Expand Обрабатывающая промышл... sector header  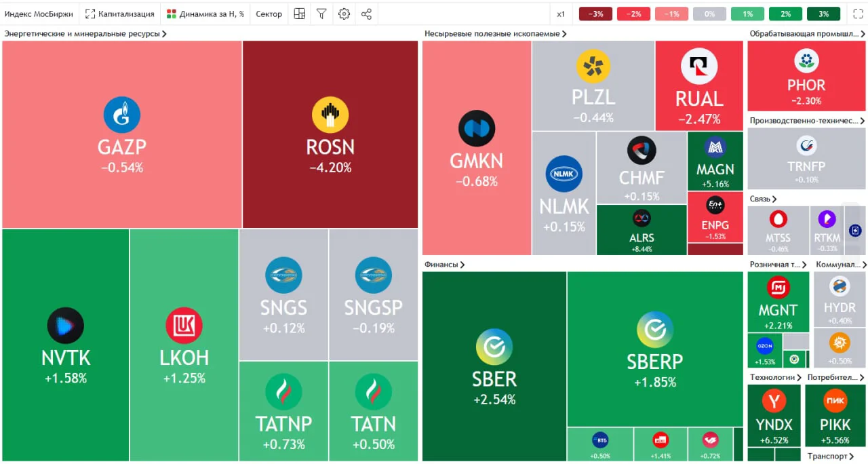pos(807,33)
